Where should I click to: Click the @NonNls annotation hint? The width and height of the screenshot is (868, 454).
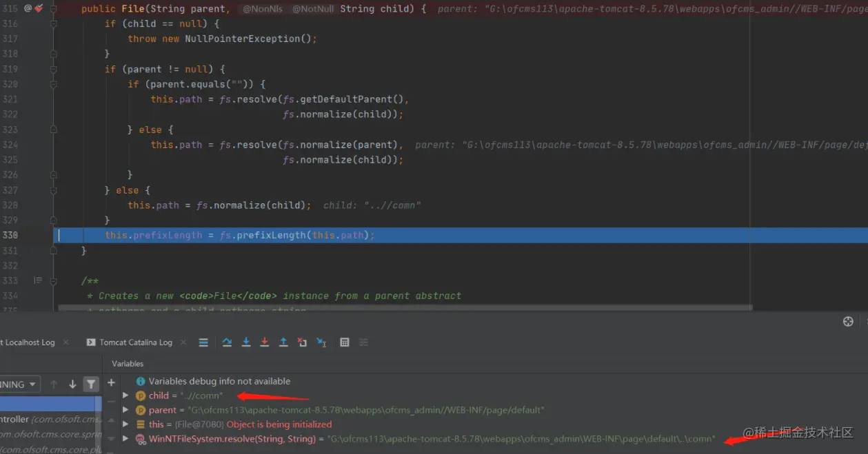click(263, 9)
